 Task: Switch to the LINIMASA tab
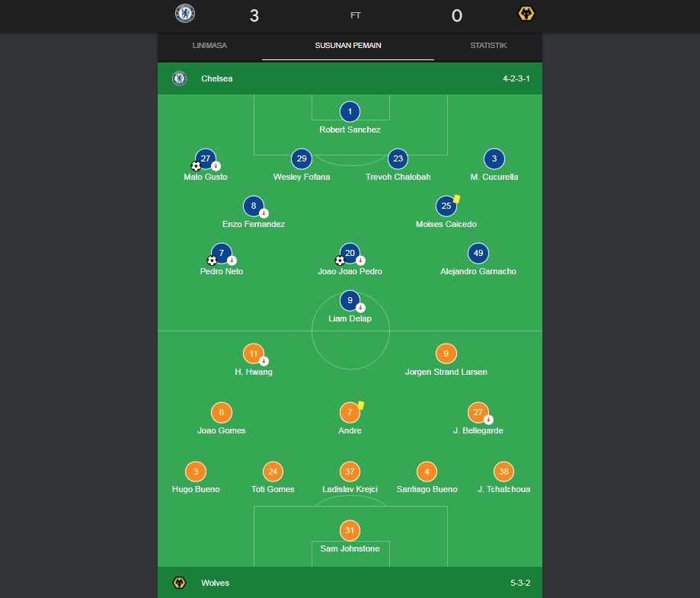(x=209, y=46)
